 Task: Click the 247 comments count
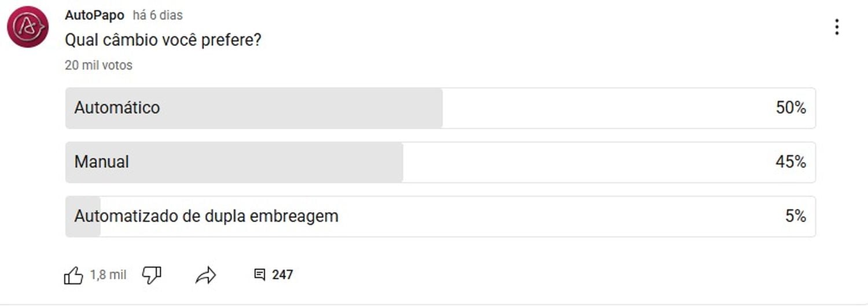tap(282, 275)
